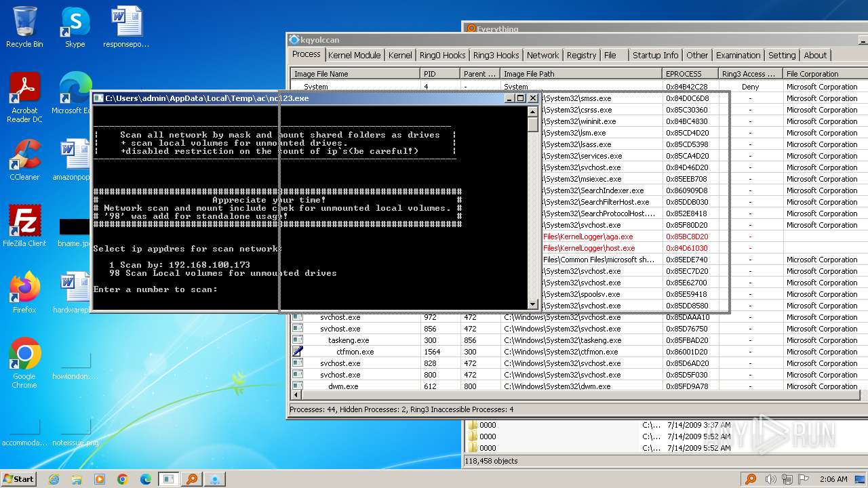
Task: Switch to the Process tab
Action: tap(307, 54)
